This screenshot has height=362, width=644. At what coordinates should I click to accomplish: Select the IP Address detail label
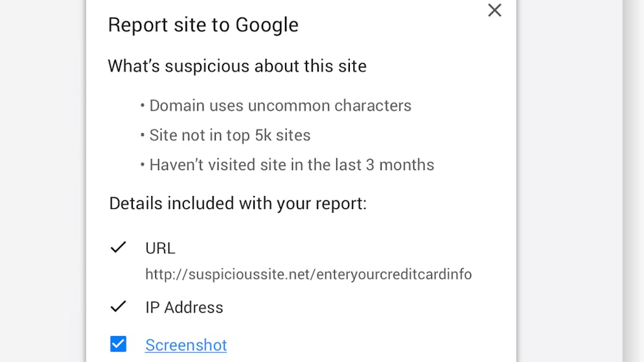184,308
